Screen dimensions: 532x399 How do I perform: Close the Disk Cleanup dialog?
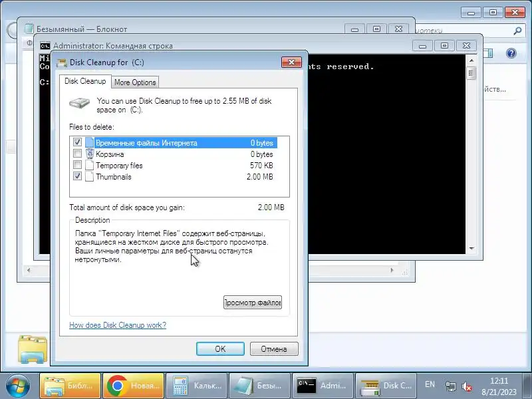291,62
